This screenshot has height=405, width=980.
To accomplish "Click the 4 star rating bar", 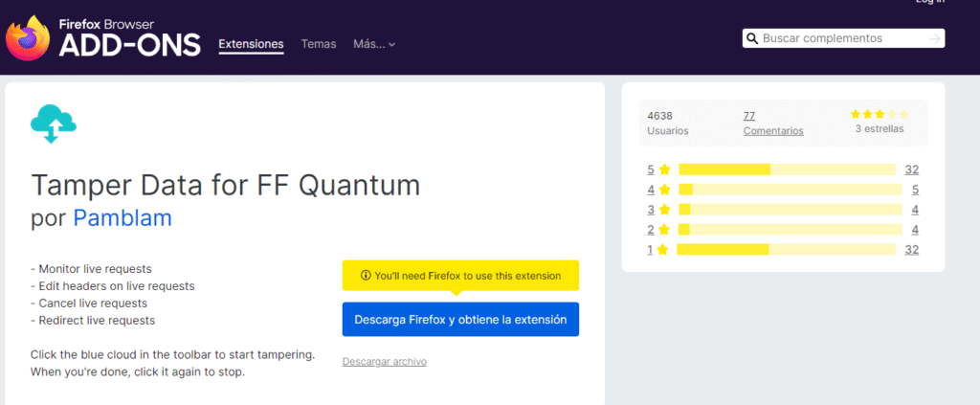I will coord(791,190).
